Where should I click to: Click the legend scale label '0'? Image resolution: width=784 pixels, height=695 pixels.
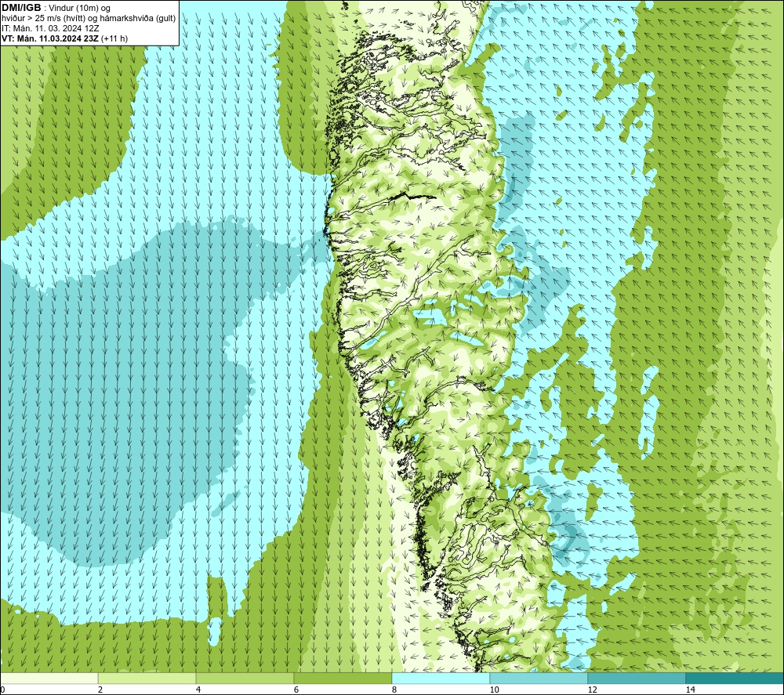pos(2,690)
